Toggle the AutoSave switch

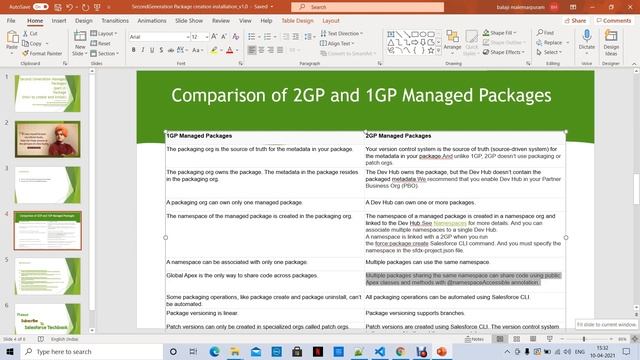tap(40, 7)
